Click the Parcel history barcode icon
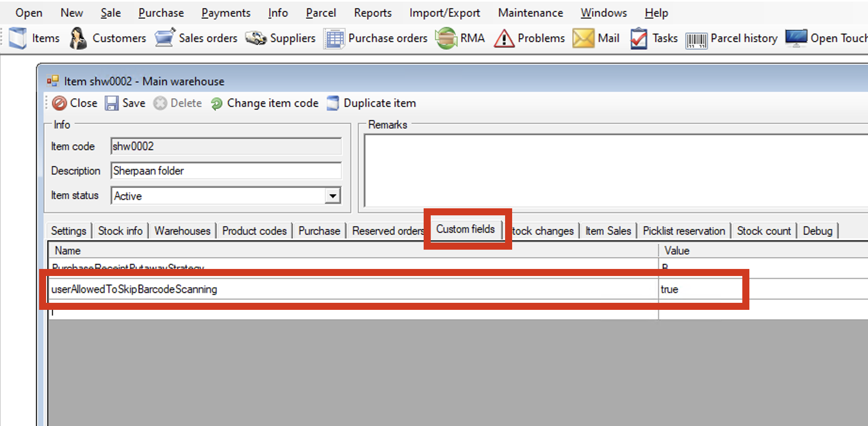The image size is (868, 426). tap(696, 39)
